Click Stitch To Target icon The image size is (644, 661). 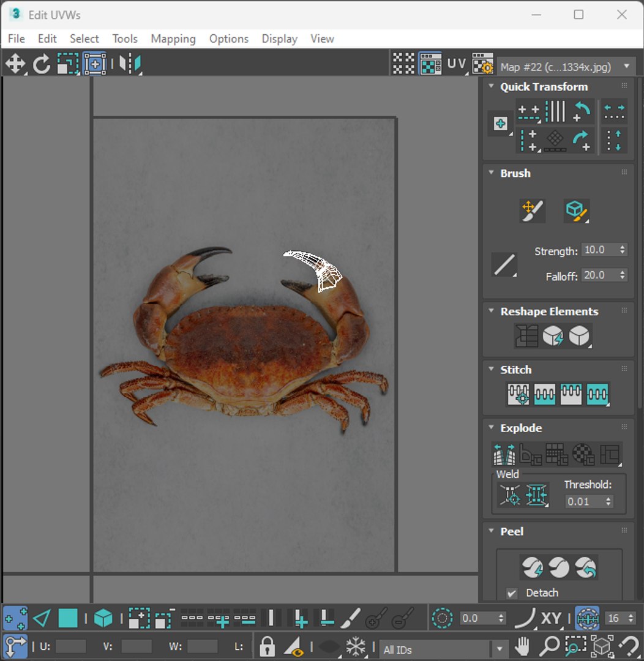pyautogui.click(x=519, y=394)
